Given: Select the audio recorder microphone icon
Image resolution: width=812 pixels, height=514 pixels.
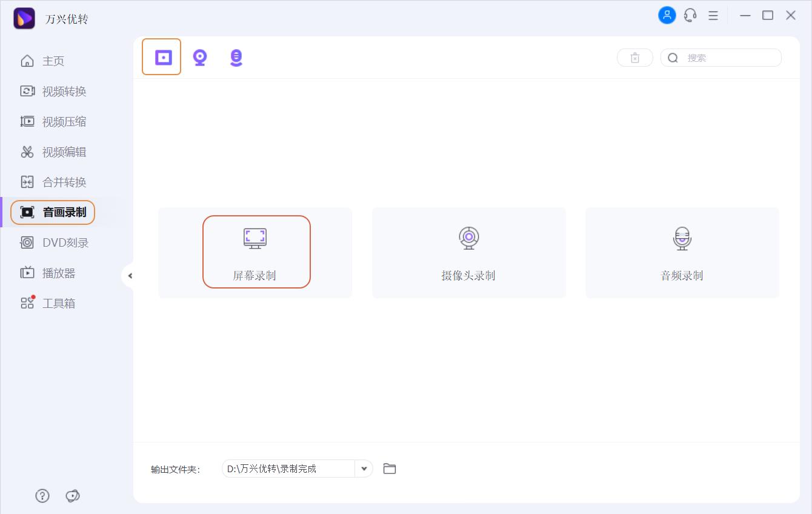Looking at the screenshot, I should click(236, 56).
